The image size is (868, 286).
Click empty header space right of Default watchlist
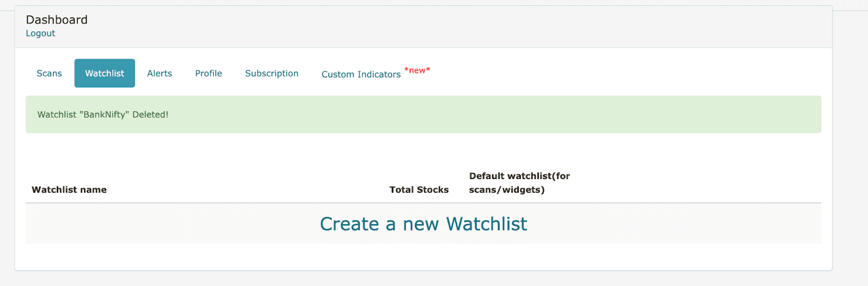(x=694, y=183)
